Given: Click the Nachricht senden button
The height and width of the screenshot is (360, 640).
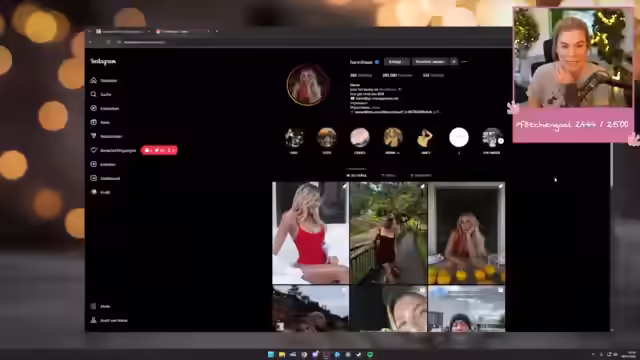Looking at the screenshot, I should click(x=430, y=62).
